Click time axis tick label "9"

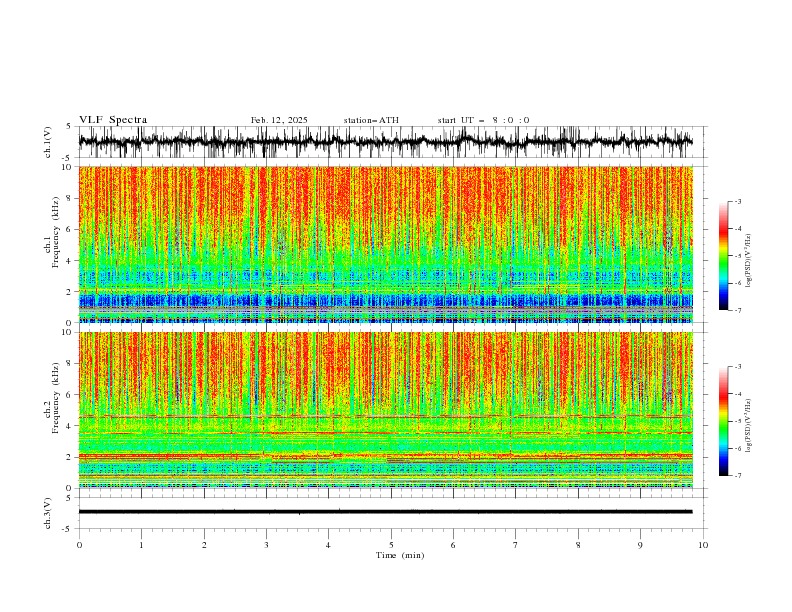[x=640, y=545]
